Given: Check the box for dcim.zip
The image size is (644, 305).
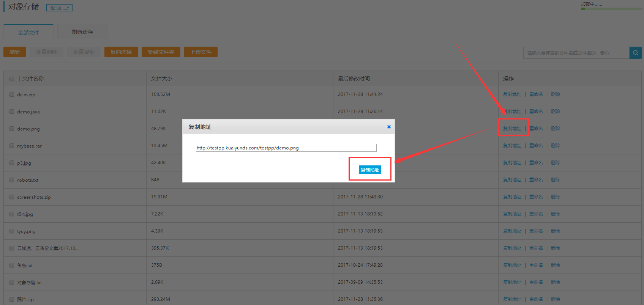Looking at the screenshot, I should [x=12, y=94].
